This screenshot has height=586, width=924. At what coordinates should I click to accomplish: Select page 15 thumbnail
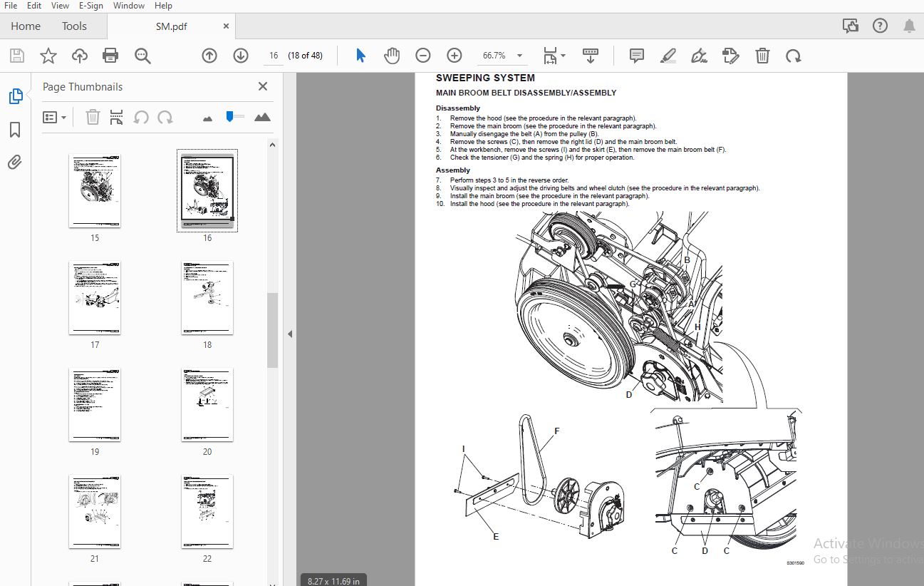click(95, 191)
